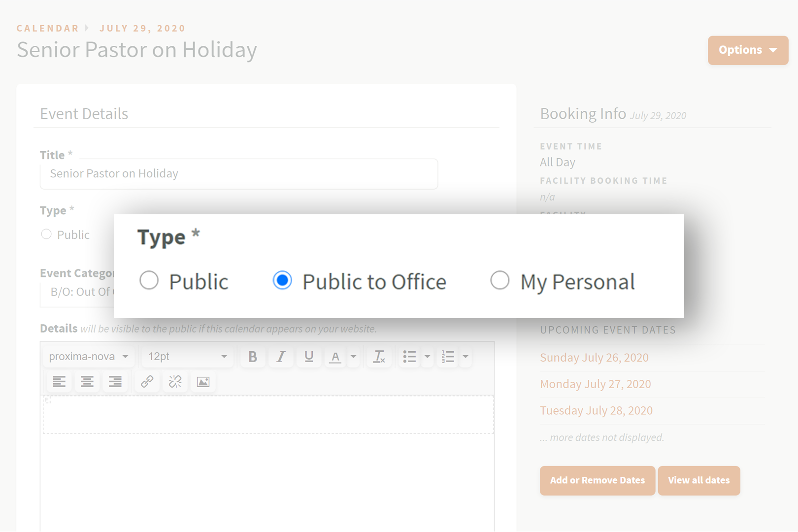Remove the hyperlink with the unlink icon
The image size is (798, 532).
(175, 381)
